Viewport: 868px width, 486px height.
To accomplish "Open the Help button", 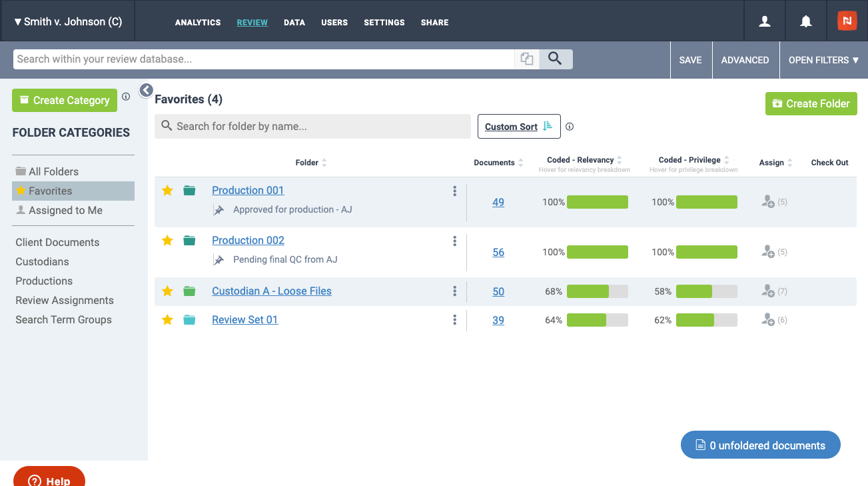I will pyautogui.click(x=49, y=477).
